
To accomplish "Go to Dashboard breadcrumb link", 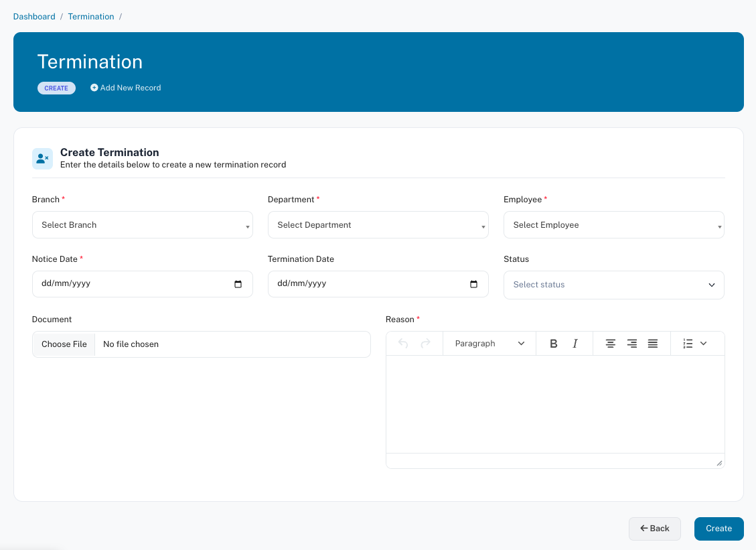I will pyautogui.click(x=34, y=16).
